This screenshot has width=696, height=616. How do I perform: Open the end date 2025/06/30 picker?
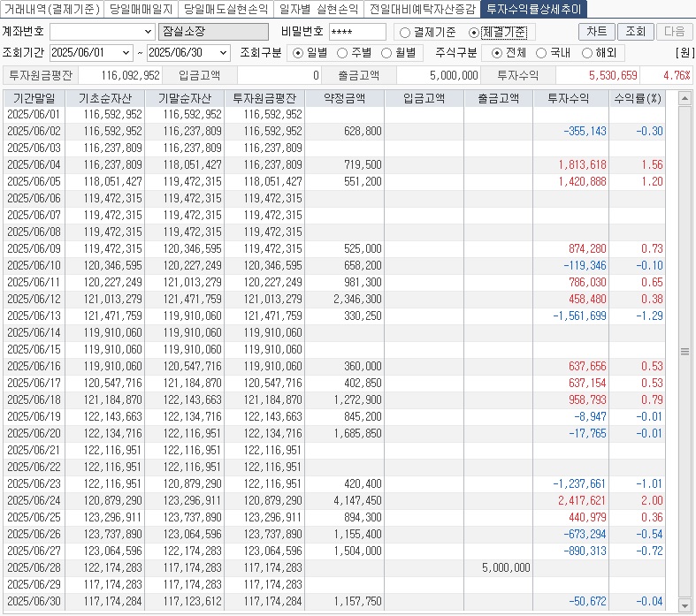pyautogui.click(x=222, y=53)
